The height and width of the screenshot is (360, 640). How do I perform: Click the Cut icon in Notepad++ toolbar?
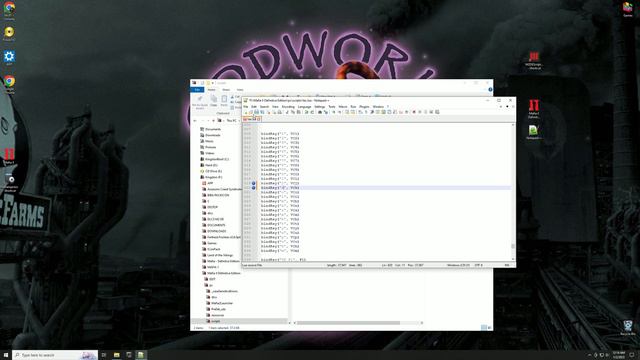287,112
